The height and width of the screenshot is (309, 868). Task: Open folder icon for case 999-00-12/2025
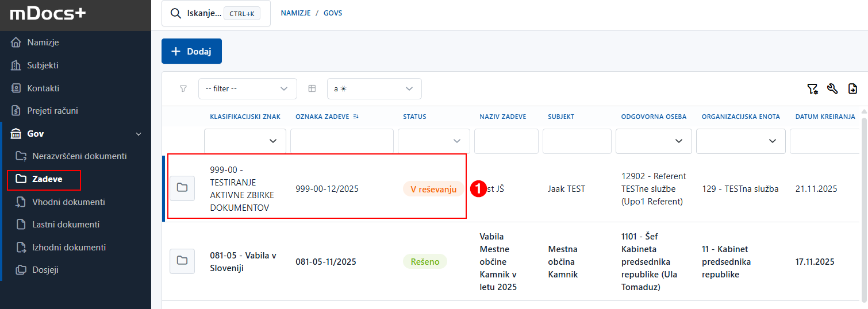[x=182, y=188]
